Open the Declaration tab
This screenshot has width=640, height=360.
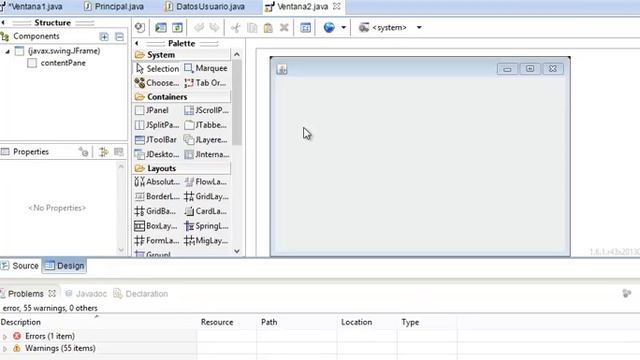click(x=141, y=293)
